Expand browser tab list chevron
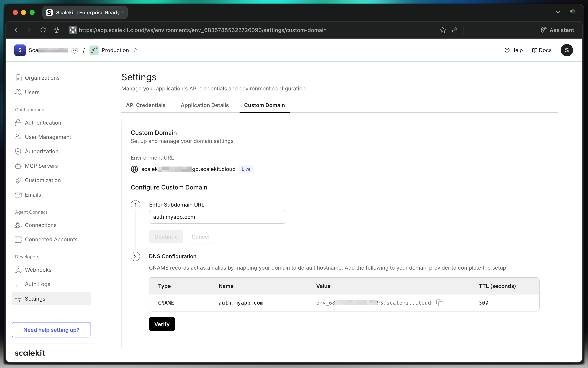 coord(558,12)
